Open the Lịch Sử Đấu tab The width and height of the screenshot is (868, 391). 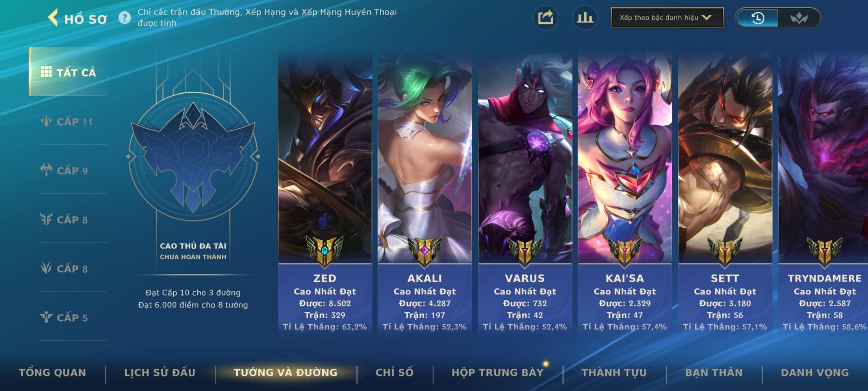159,373
